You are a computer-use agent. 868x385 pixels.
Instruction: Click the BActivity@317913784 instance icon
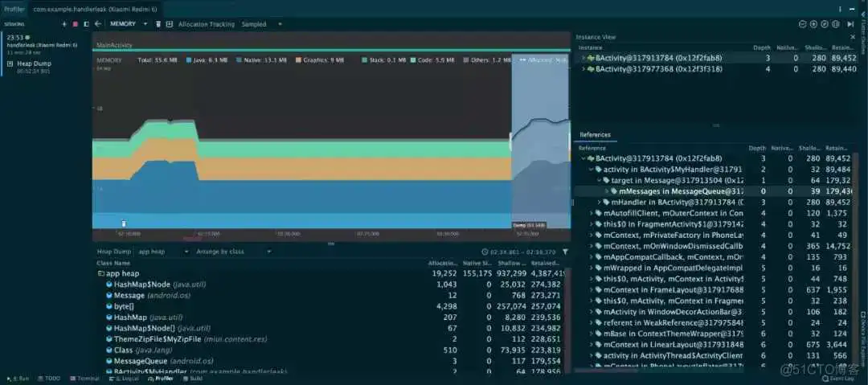(591, 58)
